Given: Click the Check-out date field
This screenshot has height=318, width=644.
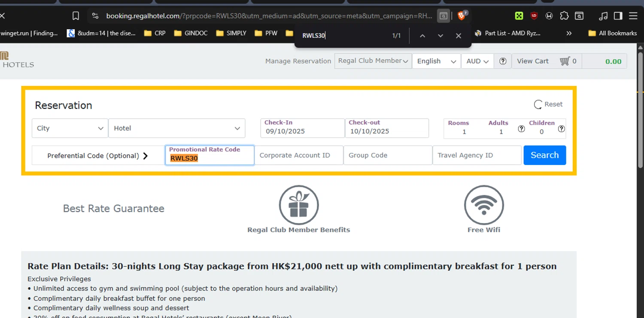Looking at the screenshot, I should click(x=387, y=128).
